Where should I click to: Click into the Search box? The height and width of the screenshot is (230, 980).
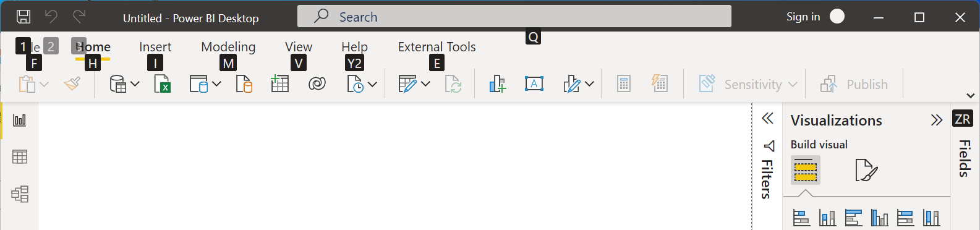(514, 17)
